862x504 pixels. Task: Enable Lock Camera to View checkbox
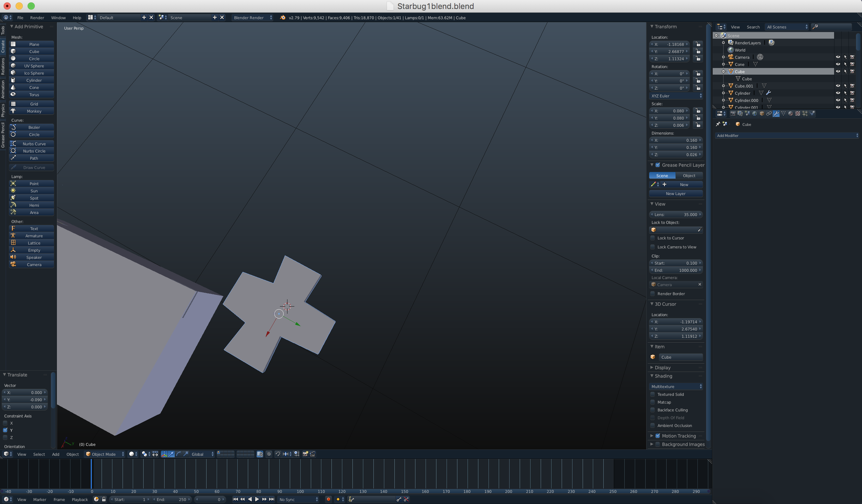653,247
